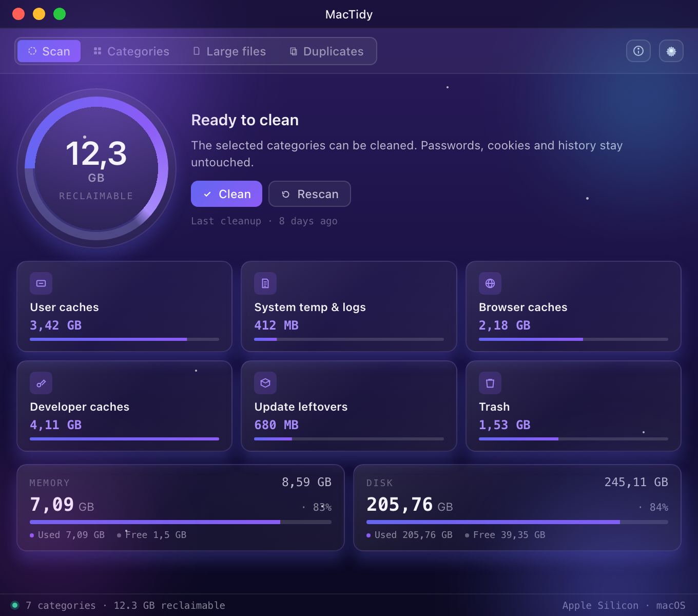Click the User caches card icon

pos(41,283)
